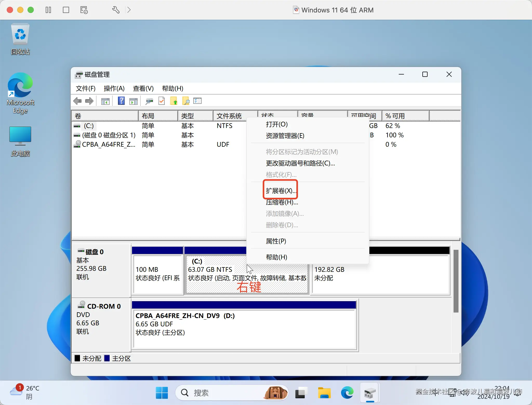
Task: Click the blue help question-mark toolbar icon
Action: [x=121, y=101]
